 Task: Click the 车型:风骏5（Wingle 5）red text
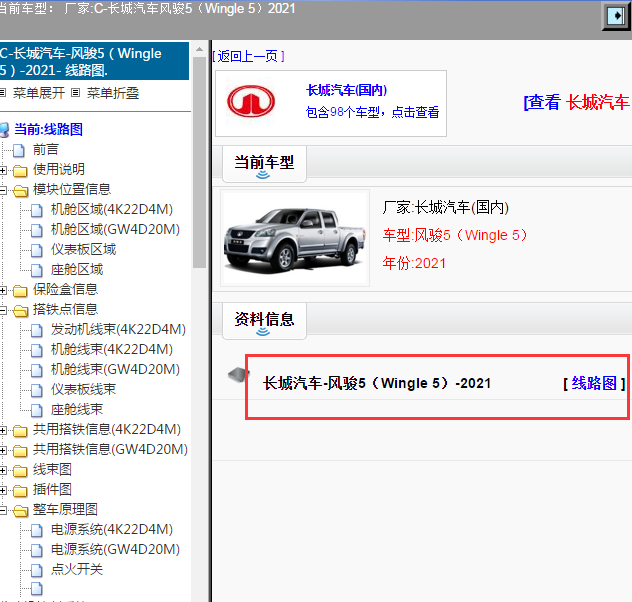(455, 235)
